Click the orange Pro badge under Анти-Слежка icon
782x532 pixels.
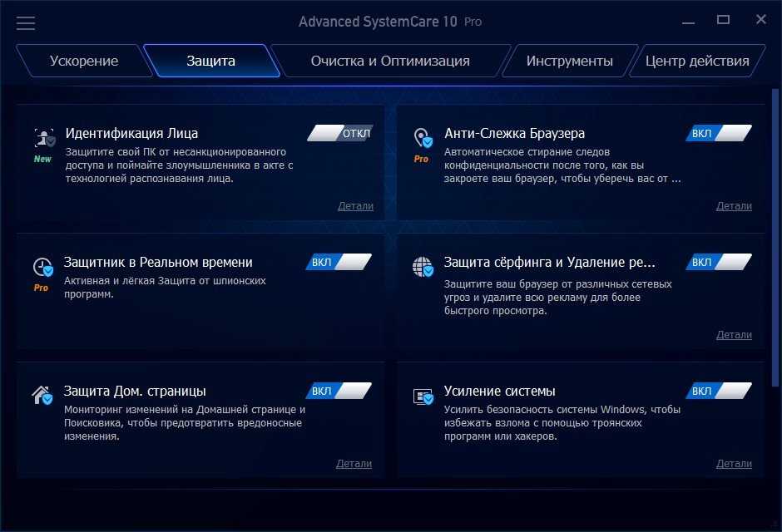tap(421, 159)
